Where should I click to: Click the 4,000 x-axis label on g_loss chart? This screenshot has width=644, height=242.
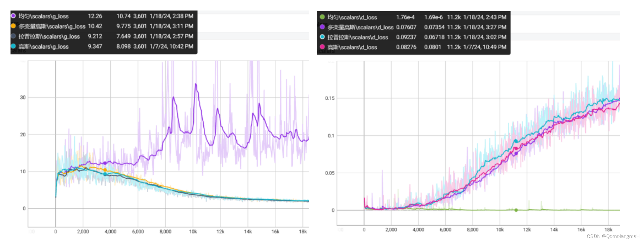110,231
